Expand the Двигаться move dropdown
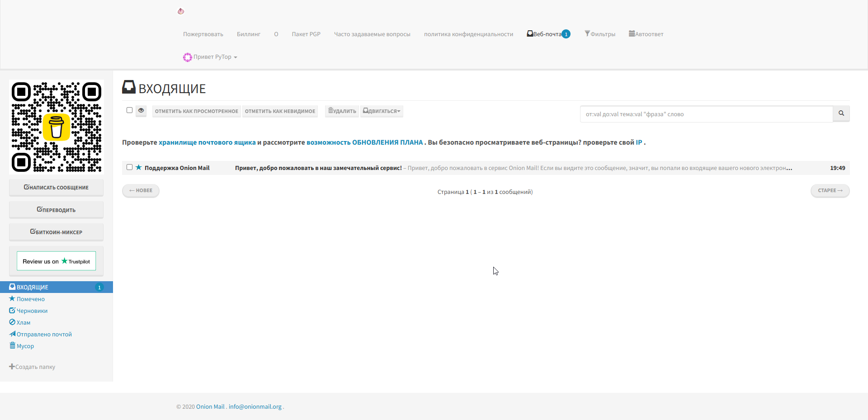The image size is (868, 420). pyautogui.click(x=382, y=111)
